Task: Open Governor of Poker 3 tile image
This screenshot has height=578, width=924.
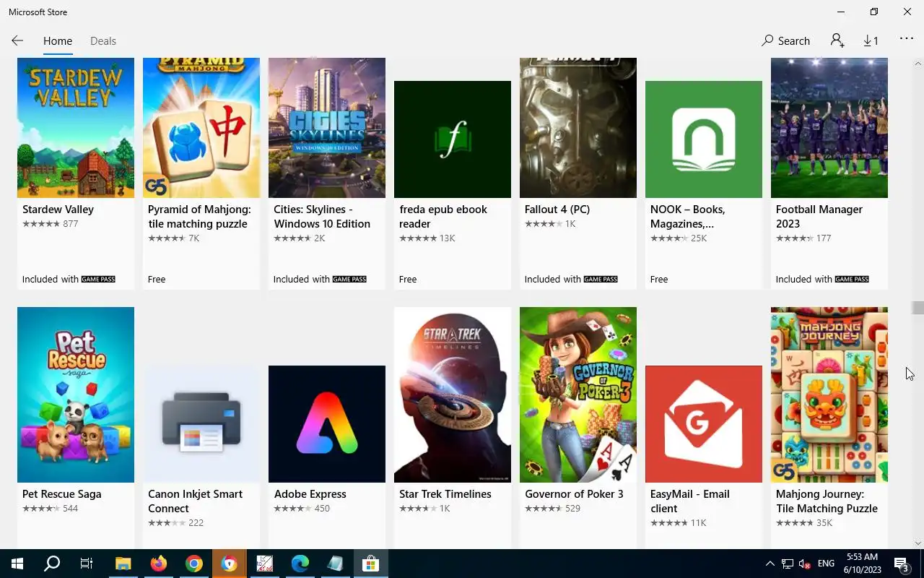Action: [578, 394]
